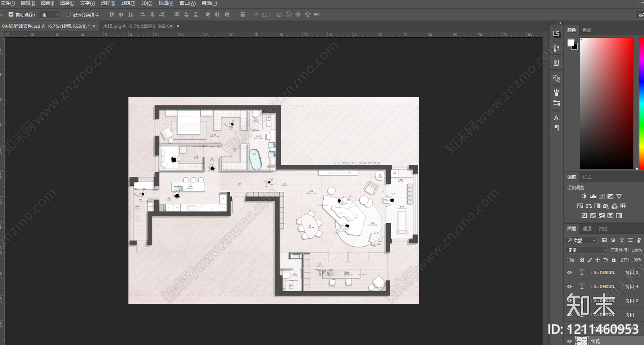Align top edges of selected layers

coord(111,15)
